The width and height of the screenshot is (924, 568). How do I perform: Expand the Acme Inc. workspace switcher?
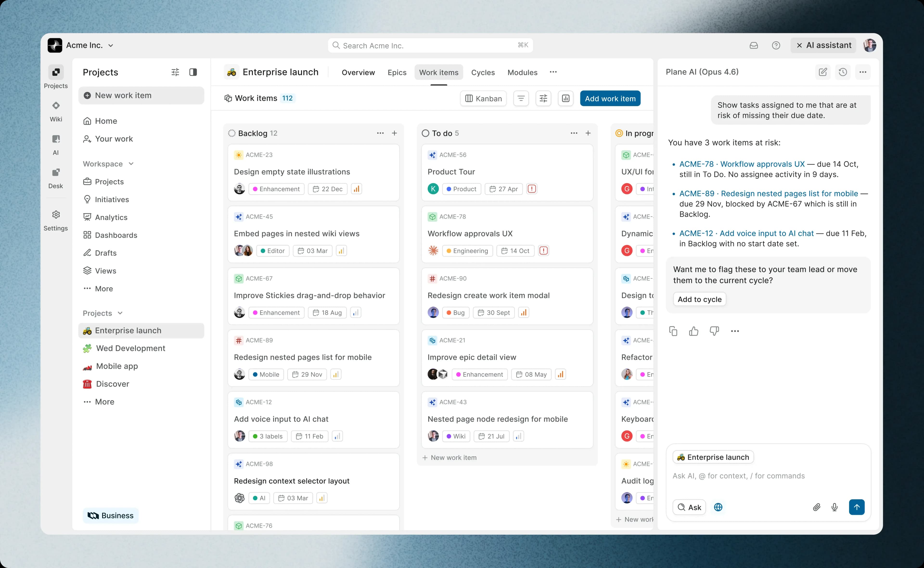pos(111,45)
